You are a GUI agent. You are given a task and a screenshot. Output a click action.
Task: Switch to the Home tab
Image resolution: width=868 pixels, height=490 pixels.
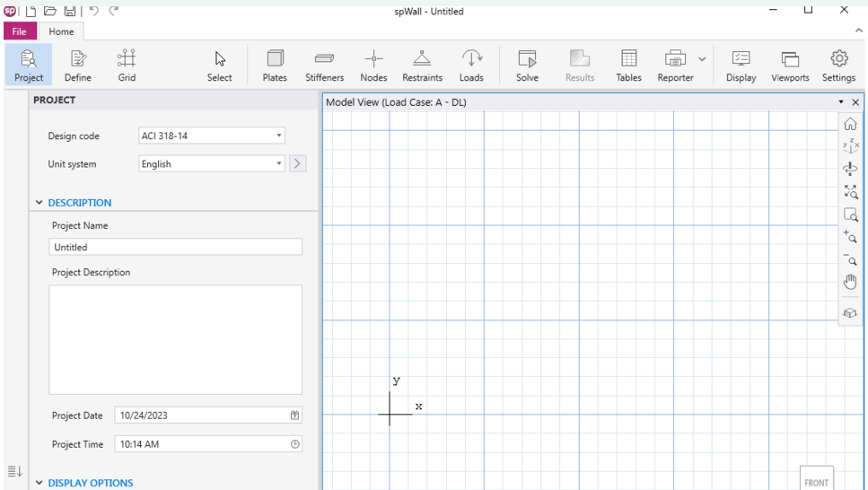[61, 31]
